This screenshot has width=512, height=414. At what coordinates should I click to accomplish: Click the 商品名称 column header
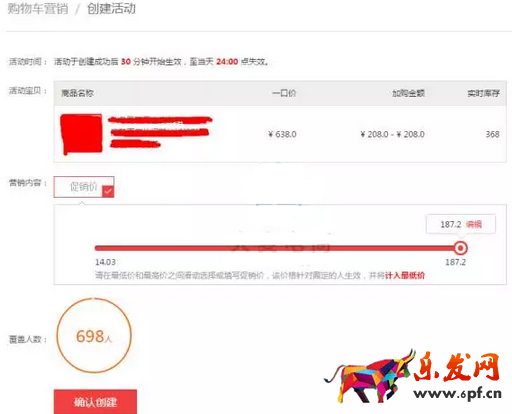[x=77, y=93]
